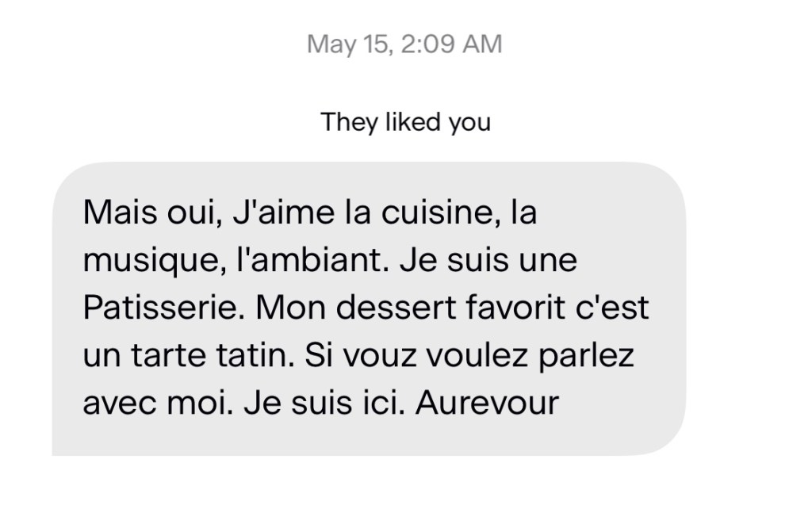Select the gray French message bubble
This screenshot has height=505, width=812.
[369, 309]
